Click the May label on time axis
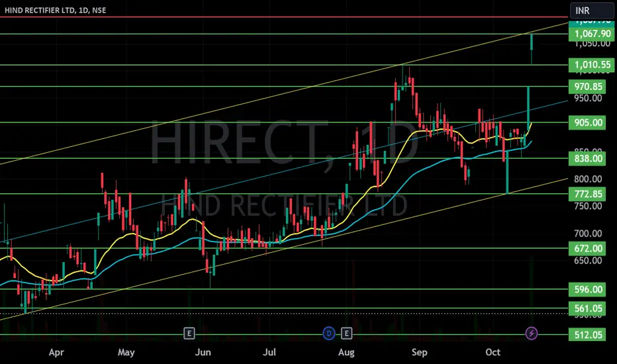617x364 pixels. [x=126, y=352]
